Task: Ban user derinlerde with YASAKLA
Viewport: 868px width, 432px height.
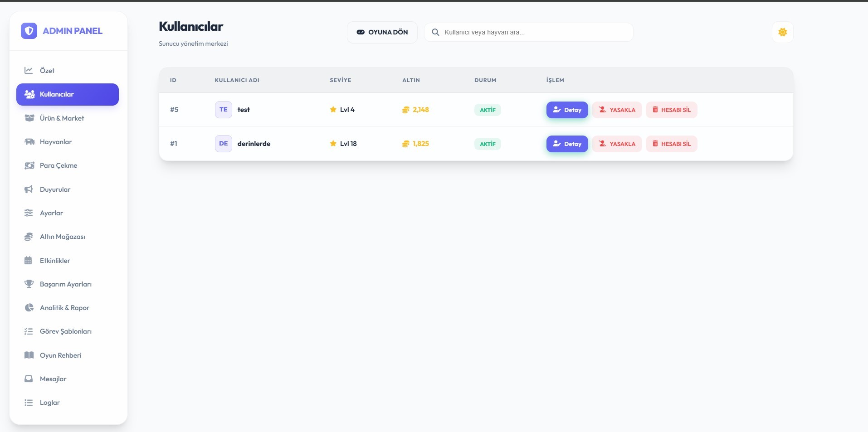Action: [617, 144]
